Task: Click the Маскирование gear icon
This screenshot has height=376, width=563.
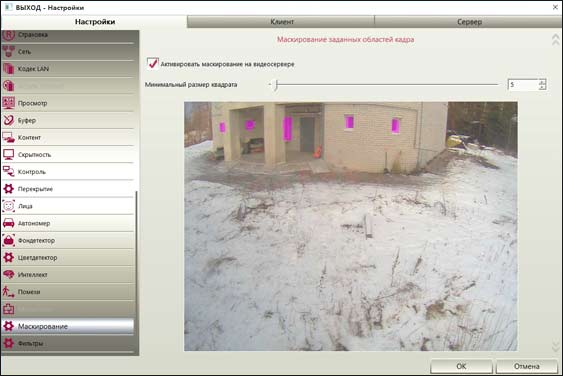Action: 9,326
